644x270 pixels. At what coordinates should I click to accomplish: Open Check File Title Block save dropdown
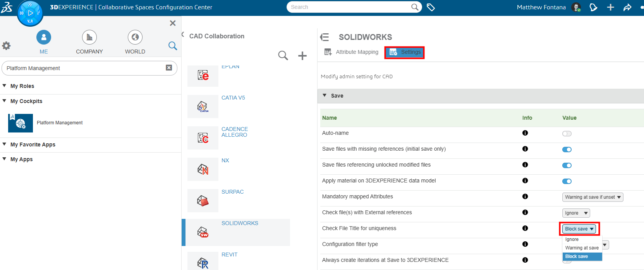tap(579, 229)
